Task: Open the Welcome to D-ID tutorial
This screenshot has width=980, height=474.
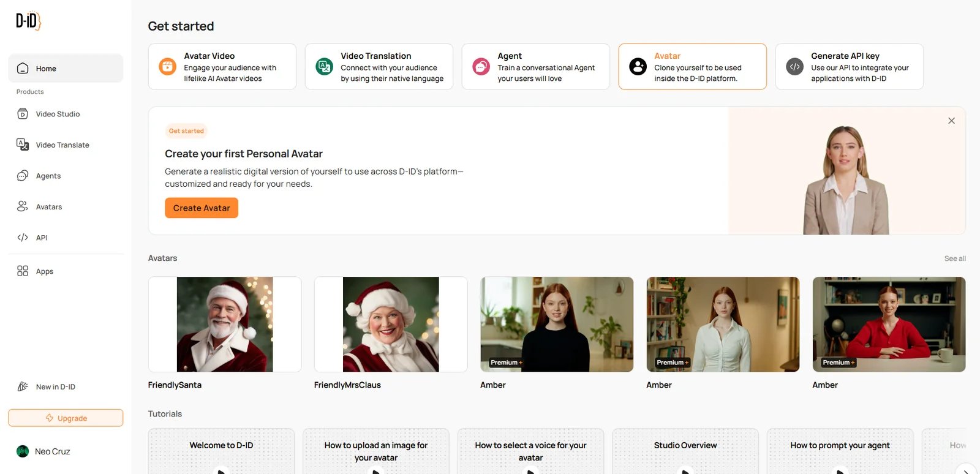Action: 221,451
